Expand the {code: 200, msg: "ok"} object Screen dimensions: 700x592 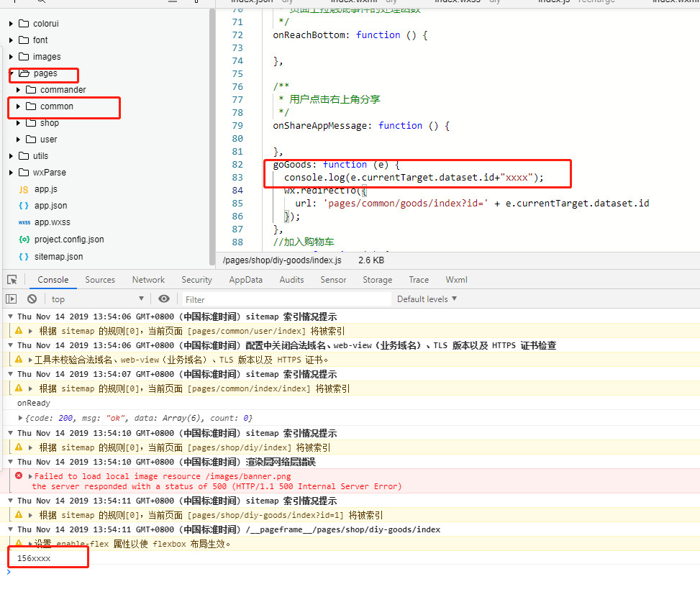(21, 418)
